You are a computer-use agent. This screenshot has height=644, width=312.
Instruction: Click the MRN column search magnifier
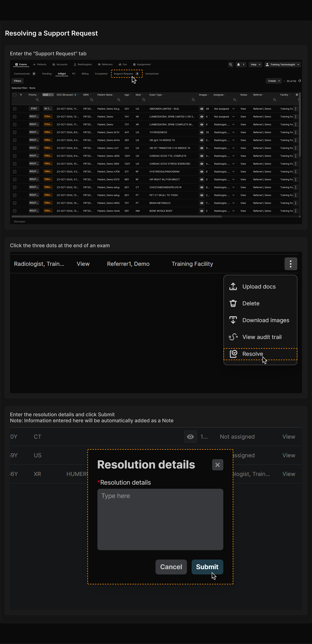92,100
